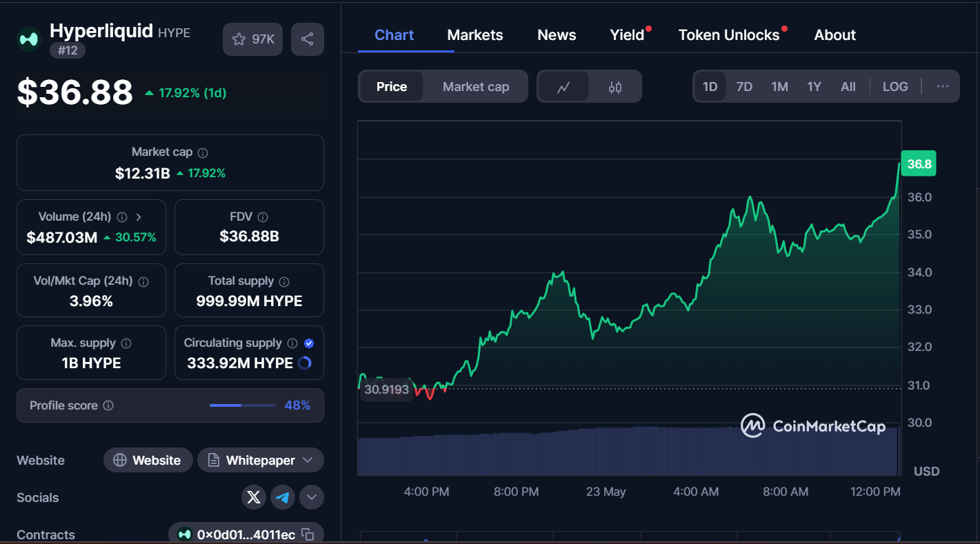This screenshot has width=980, height=544.
Task: Select the Price chart toggle
Action: click(392, 86)
